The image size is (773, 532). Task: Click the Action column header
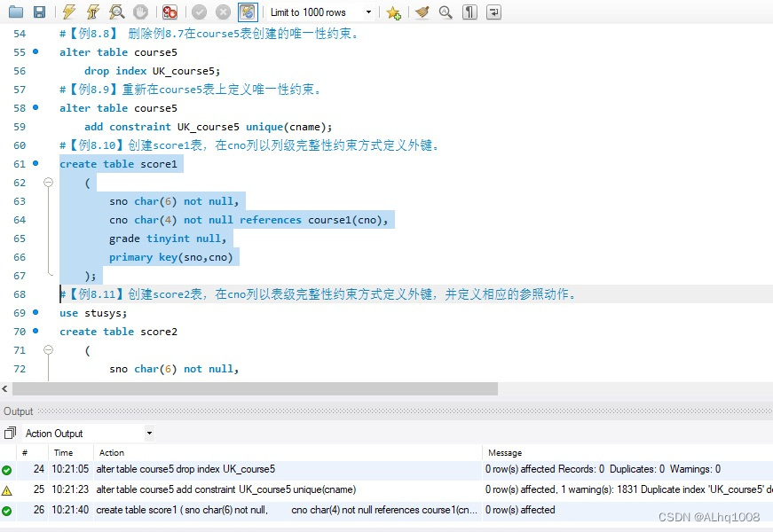click(112, 453)
